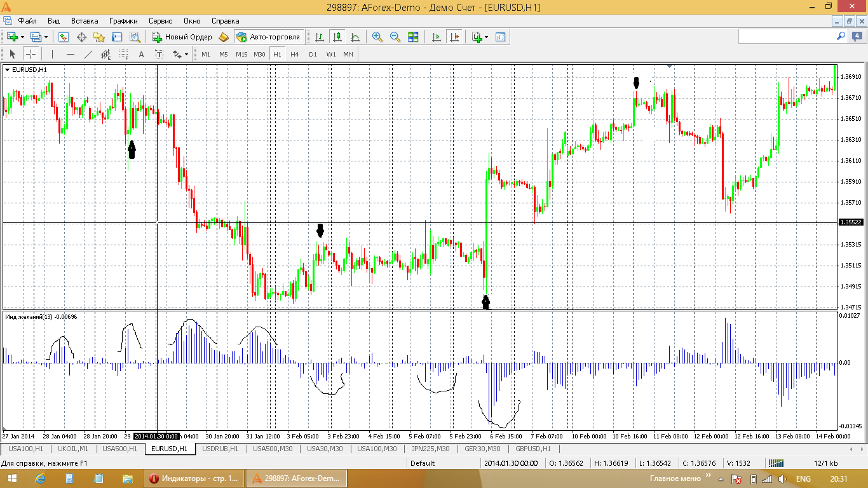Click Главное меню in the taskbar
Image resolution: width=868 pixels, height=488 pixels.
[675, 478]
